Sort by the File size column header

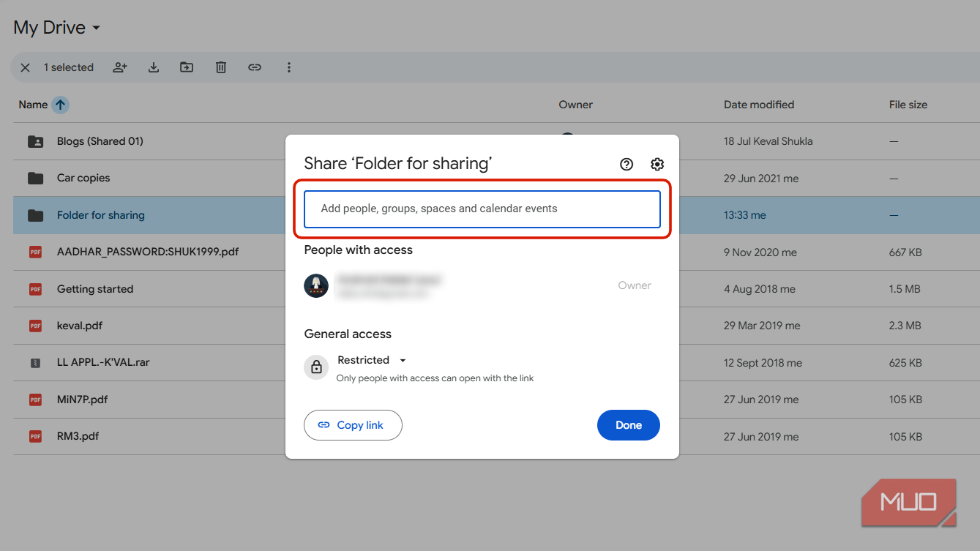[x=908, y=105]
